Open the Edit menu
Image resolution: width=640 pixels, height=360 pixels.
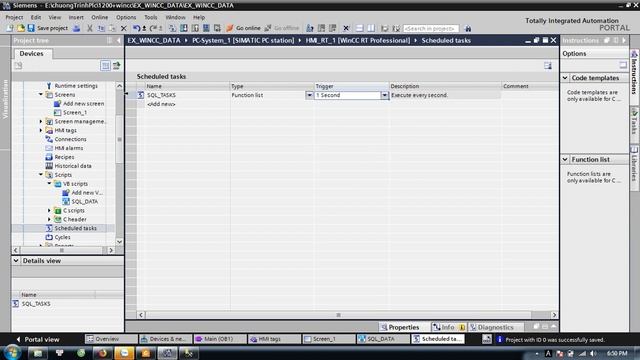tap(36, 17)
